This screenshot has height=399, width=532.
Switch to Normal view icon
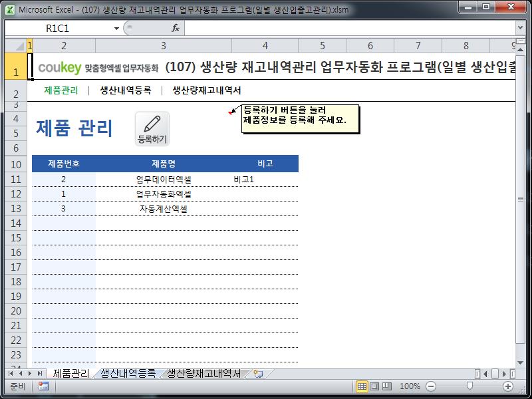click(362, 386)
